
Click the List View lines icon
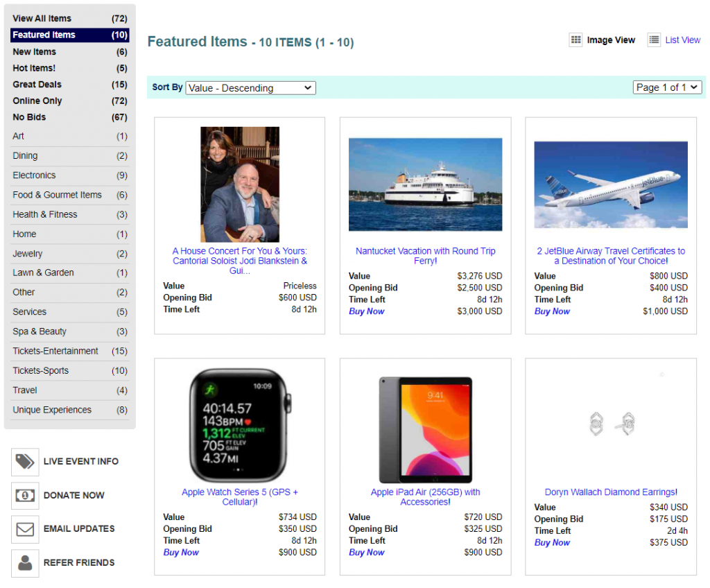[654, 40]
